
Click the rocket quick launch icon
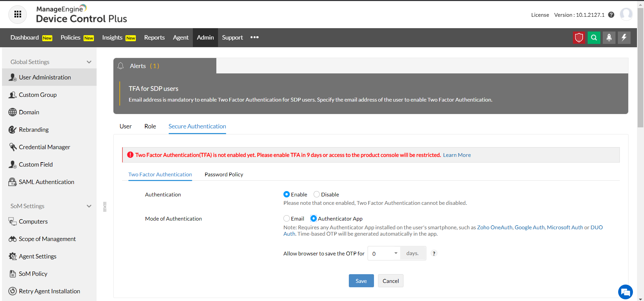point(609,38)
